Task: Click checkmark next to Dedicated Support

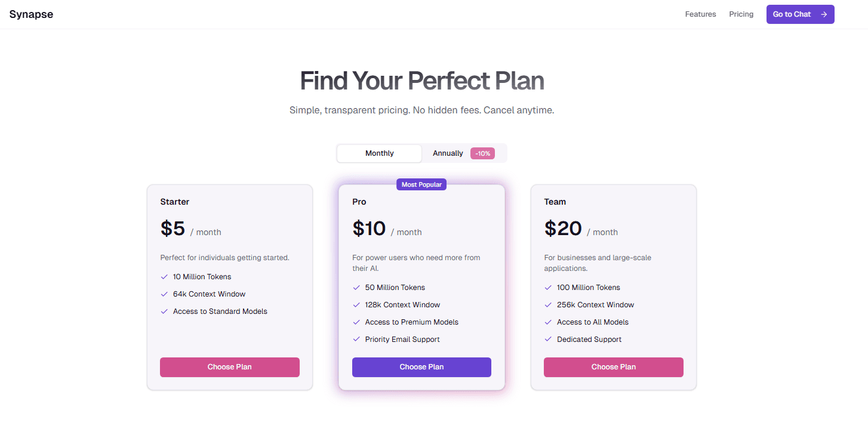Action: (548, 340)
